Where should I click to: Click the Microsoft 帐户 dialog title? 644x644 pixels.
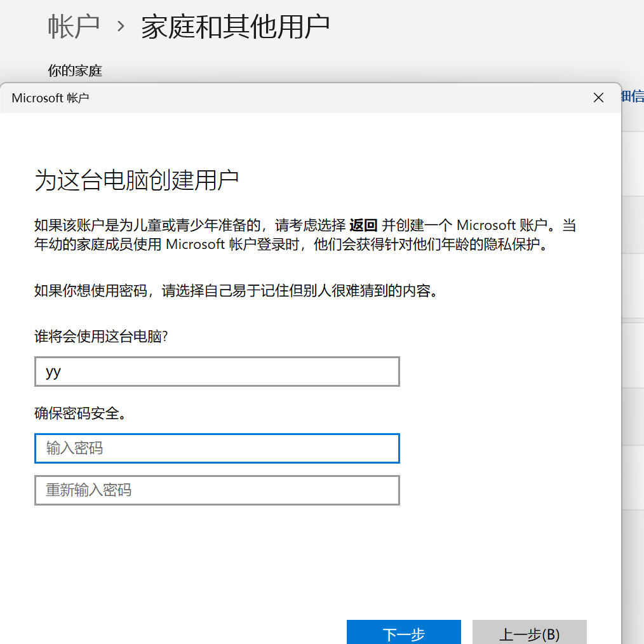click(x=50, y=98)
